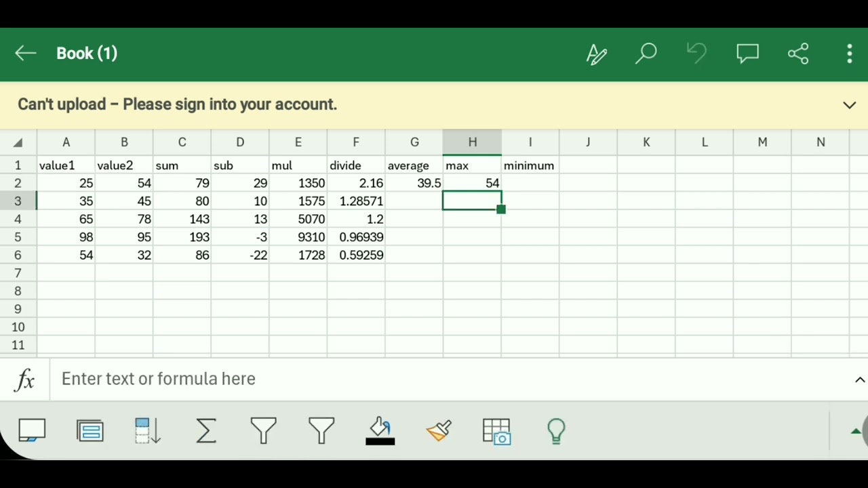Image resolution: width=868 pixels, height=488 pixels.
Task: Tap the filter funnel beside the paint bucket
Action: click(x=321, y=431)
